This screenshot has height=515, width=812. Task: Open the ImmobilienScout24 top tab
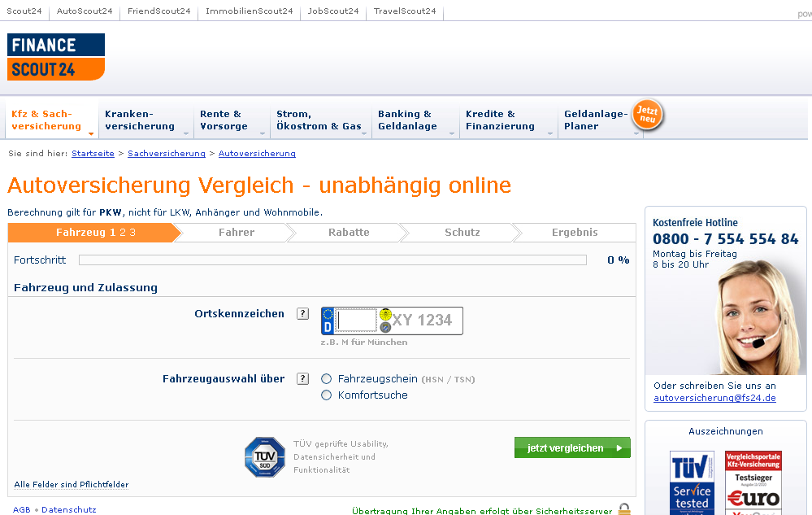click(x=249, y=11)
